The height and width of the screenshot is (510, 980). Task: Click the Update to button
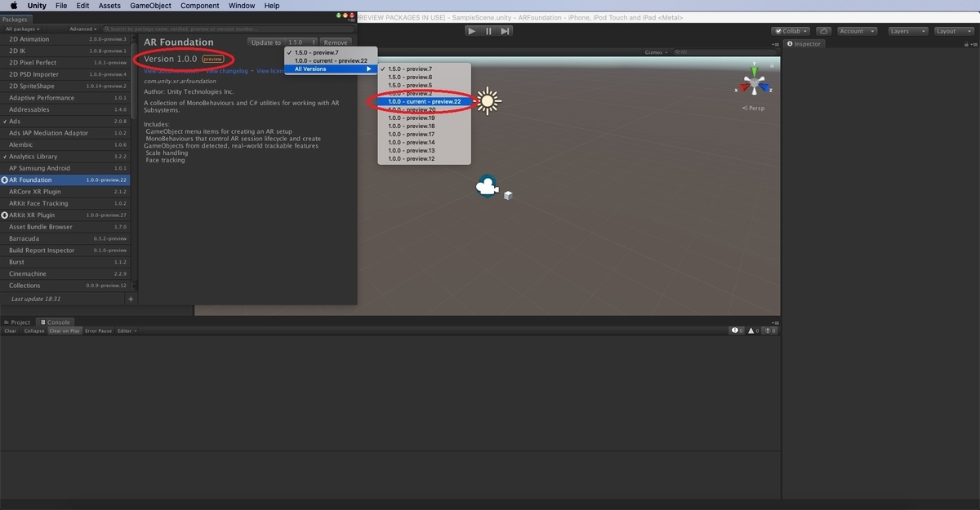[x=266, y=42]
